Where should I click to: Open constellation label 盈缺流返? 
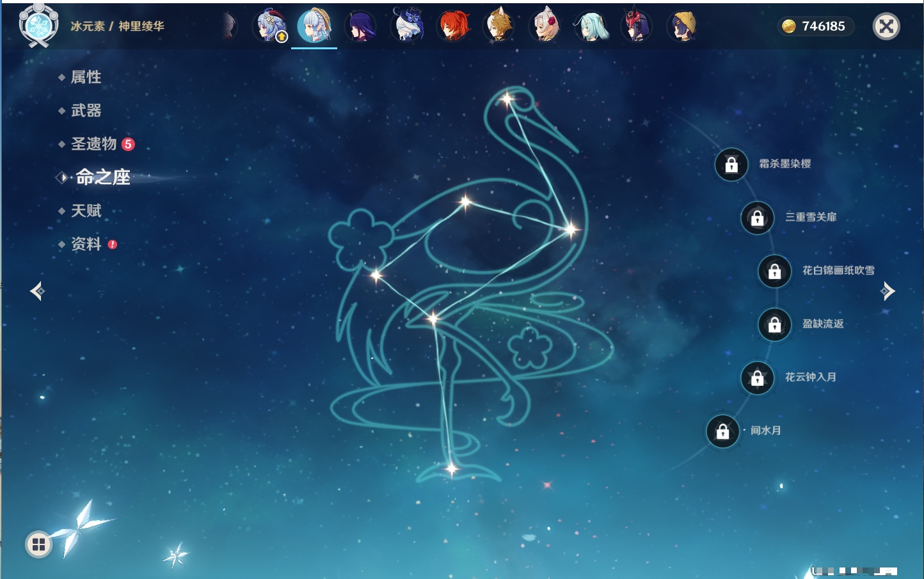point(823,324)
